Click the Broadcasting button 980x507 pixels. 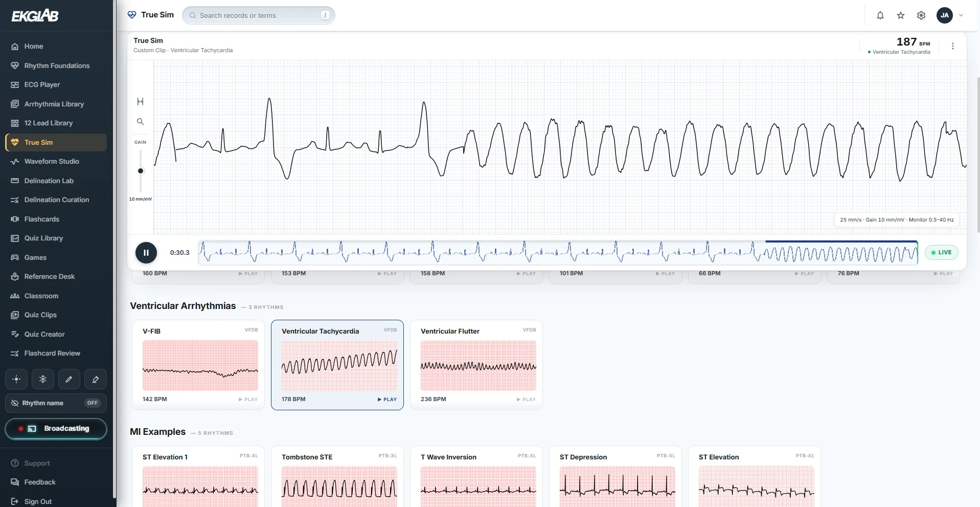point(56,429)
